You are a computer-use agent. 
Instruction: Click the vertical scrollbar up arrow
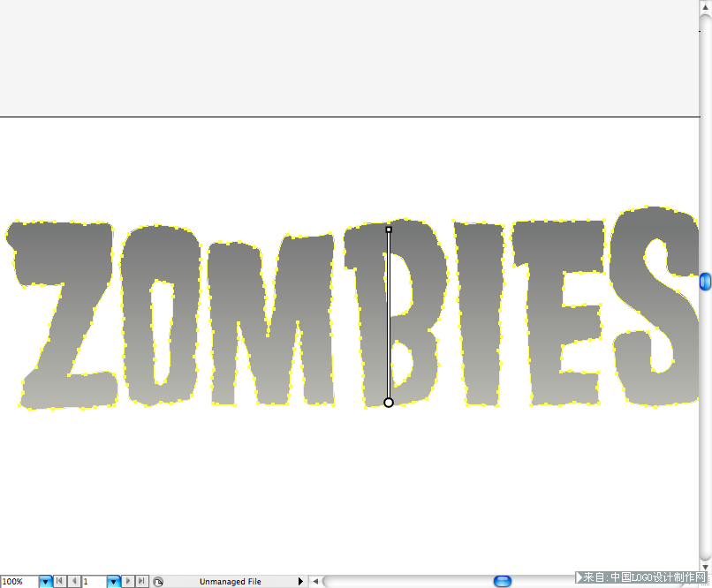pos(705,7)
